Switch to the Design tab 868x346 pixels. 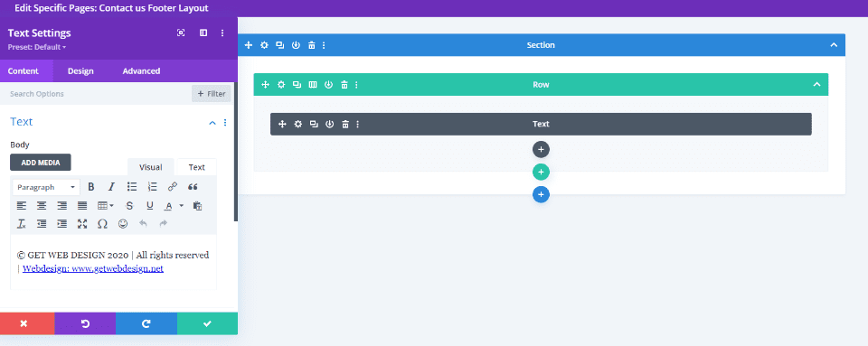point(80,70)
